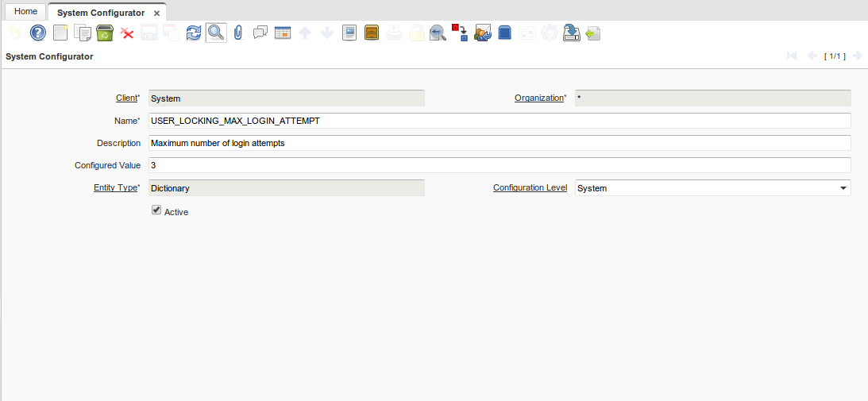The image size is (868, 401).
Task: Copy the current record
Action: tap(83, 33)
